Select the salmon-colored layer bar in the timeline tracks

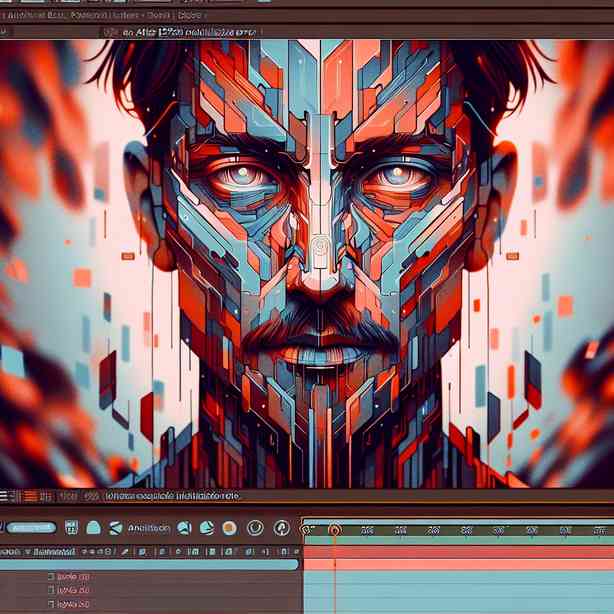pos(459,564)
